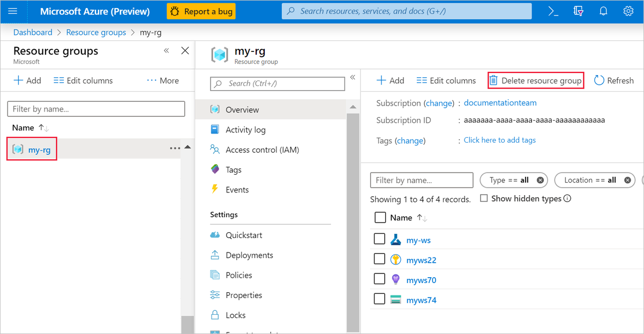Open the portal settings gear
Image resolution: width=644 pixels, height=334 pixels.
coord(629,11)
